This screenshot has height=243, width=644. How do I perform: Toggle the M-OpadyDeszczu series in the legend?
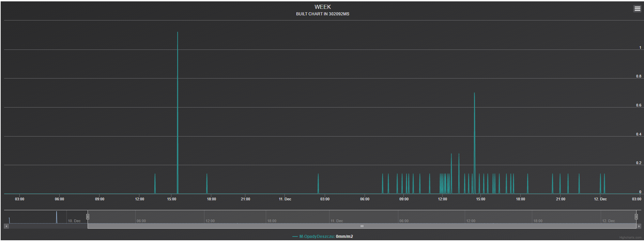322,237
